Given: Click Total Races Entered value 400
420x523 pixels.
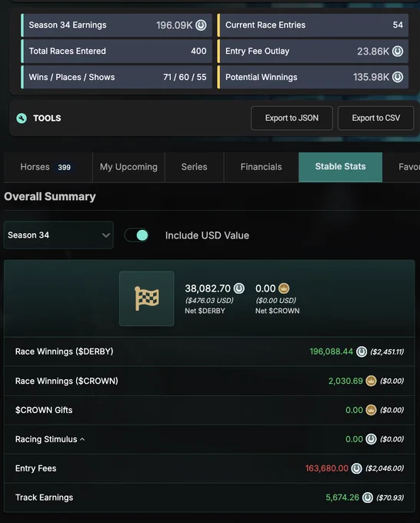Looking at the screenshot, I should [198, 51].
